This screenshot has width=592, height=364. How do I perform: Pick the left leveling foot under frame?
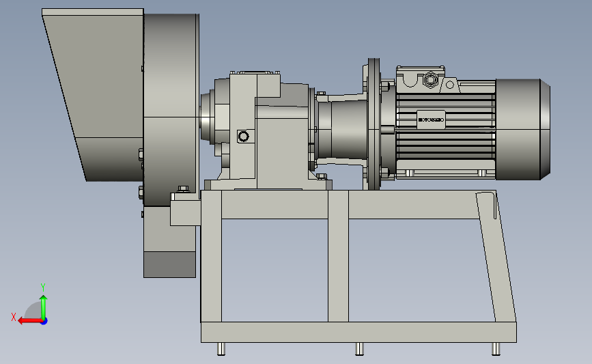click(221, 349)
